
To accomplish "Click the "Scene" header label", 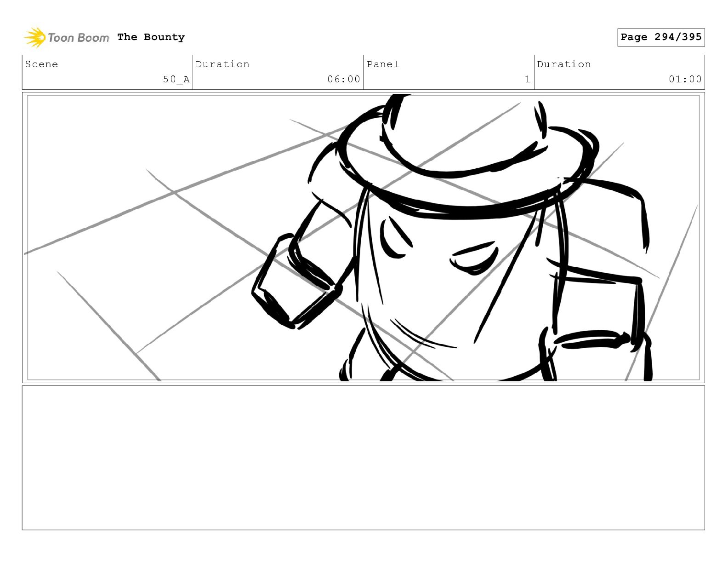I will [41, 64].
